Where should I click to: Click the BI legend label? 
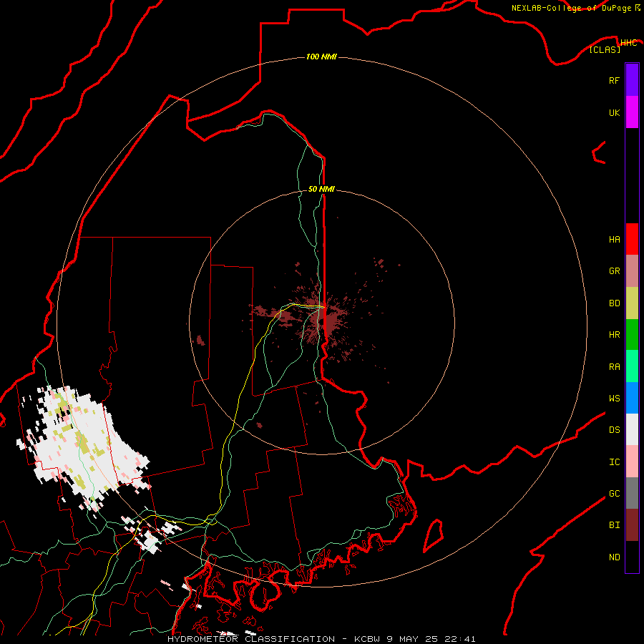coord(614,525)
